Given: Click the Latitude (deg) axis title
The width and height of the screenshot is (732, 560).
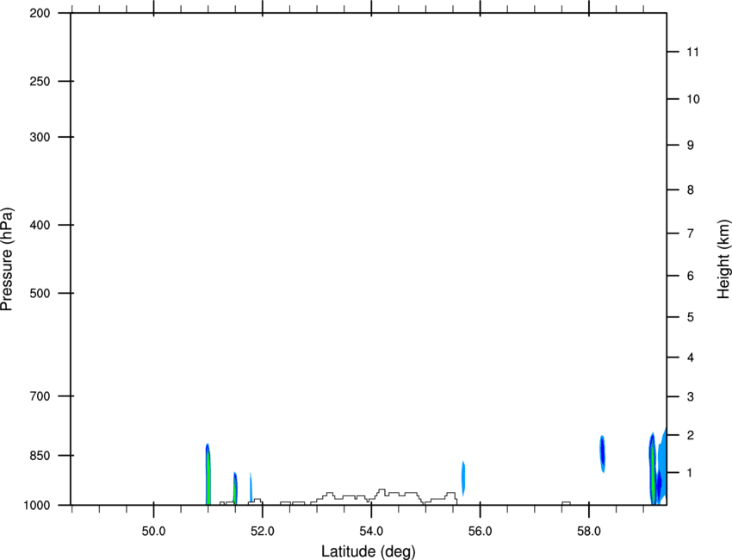Looking at the screenshot, I should (369, 551).
